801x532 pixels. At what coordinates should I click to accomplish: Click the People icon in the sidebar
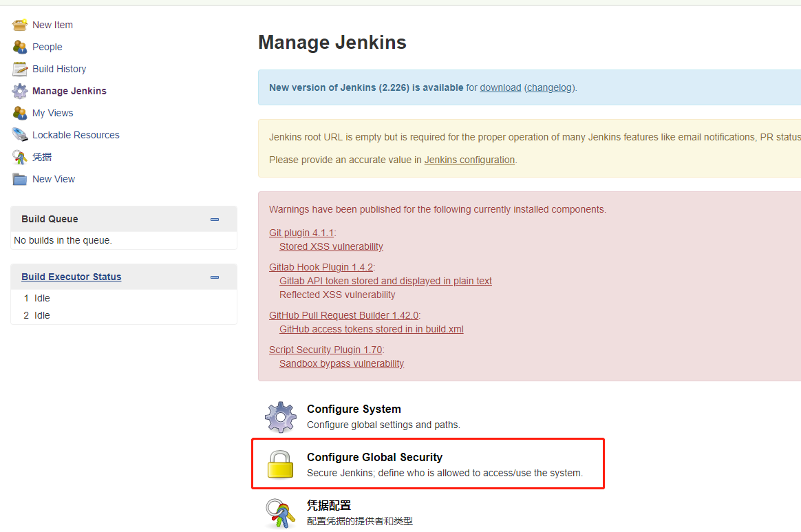(19, 47)
